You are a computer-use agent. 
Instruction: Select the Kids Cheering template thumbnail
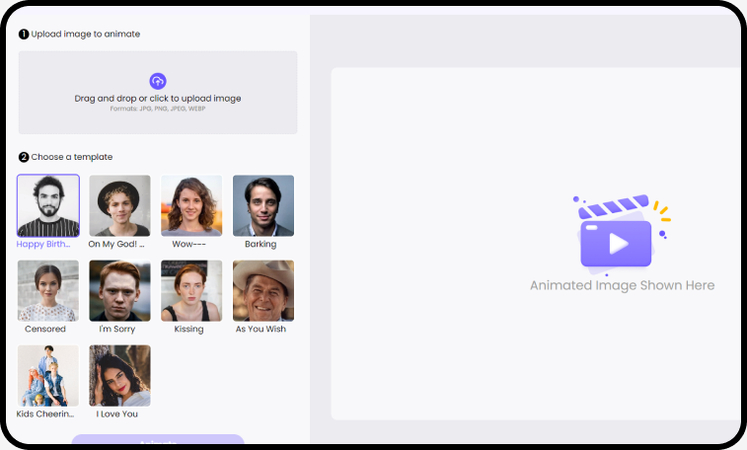[x=48, y=376]
